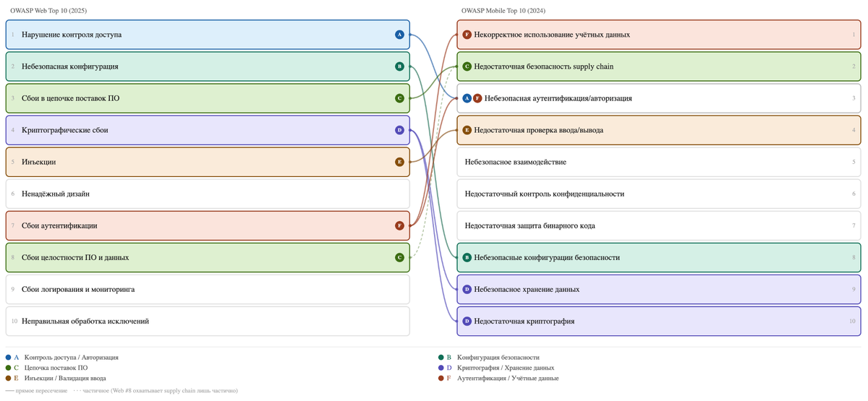Select the Нарушение контроля доступа card
The width and height of the screenshot is (868, 401).
[208, 35]
